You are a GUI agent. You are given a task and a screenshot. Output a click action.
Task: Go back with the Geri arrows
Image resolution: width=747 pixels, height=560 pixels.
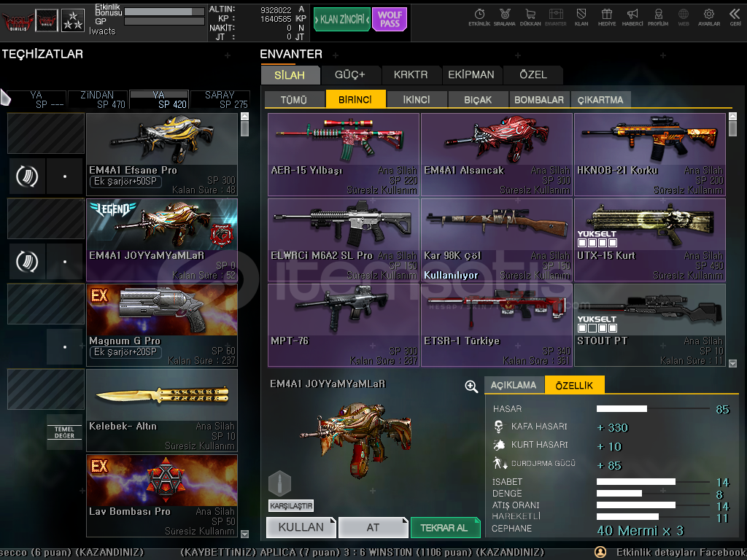pos(735,15)
